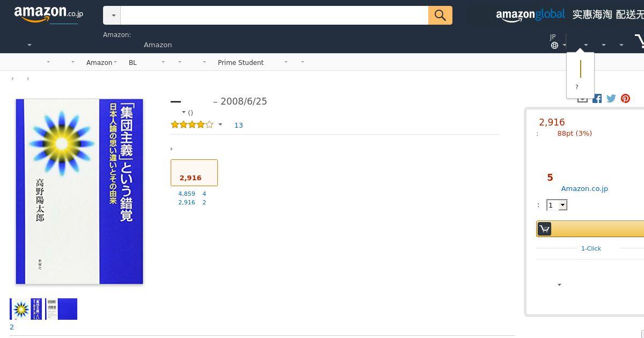Viewport: 644px width, 338px height.
Task: Click the red stock count 5
Action: tap(550, 178)
